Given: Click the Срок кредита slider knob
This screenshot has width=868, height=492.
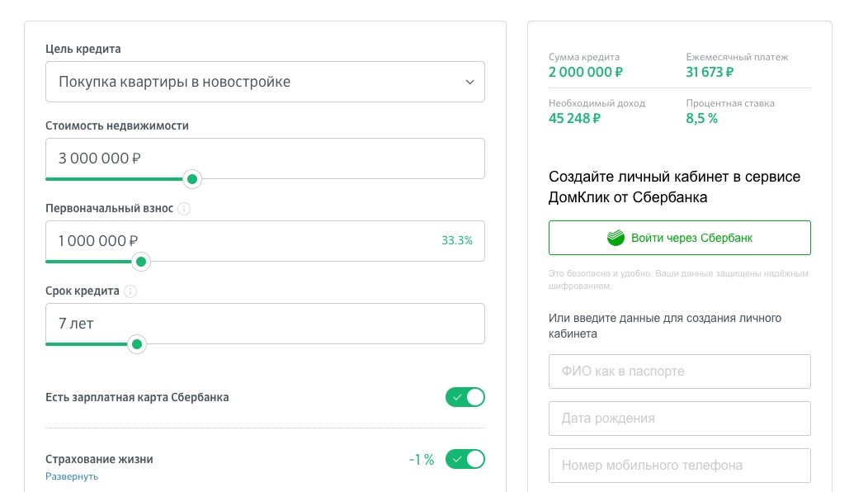Looking at the screenshot, I should (x=136, y=344).
